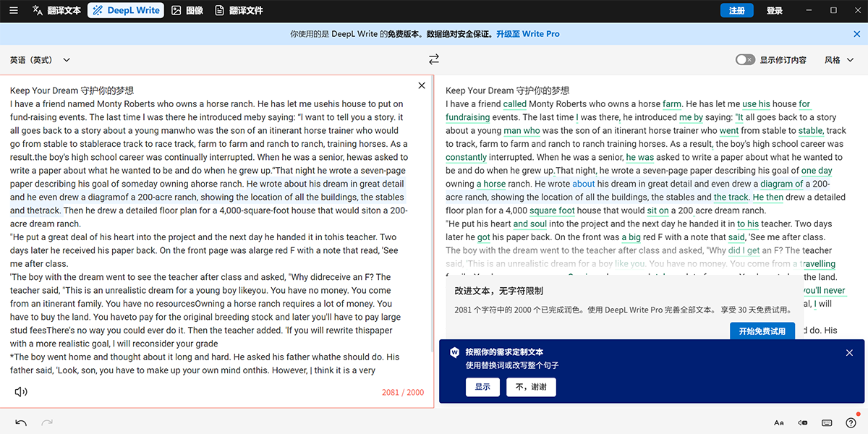Open help via the question mark icon
The height and width of the screenshot is (434, 868).
(851, 422)
